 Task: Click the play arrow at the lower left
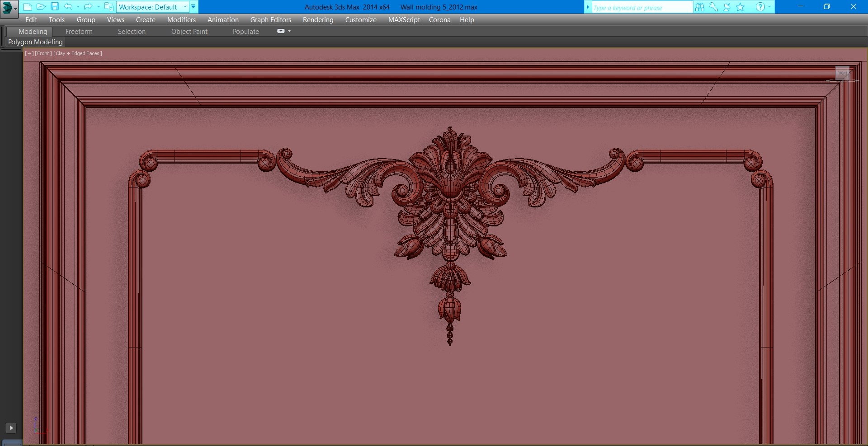click(x=11, y=428)
